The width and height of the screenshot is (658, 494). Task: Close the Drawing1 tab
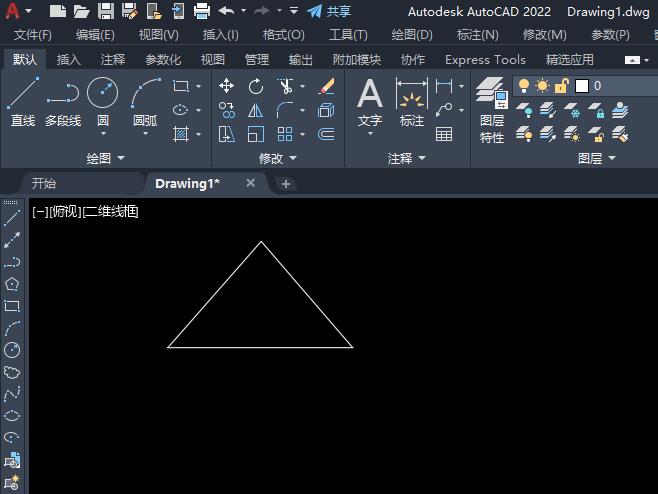coord(251,183)
